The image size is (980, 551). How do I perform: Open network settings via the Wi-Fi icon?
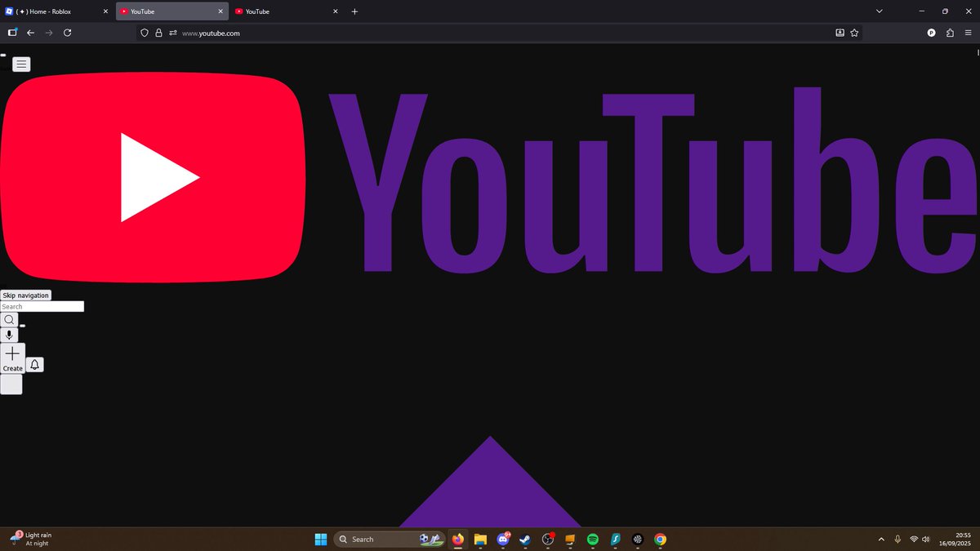pos(914,539)
